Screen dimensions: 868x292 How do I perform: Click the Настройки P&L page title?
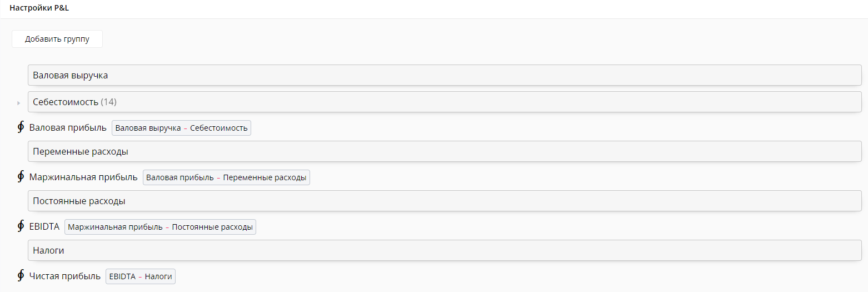click(x=39, y=8)
